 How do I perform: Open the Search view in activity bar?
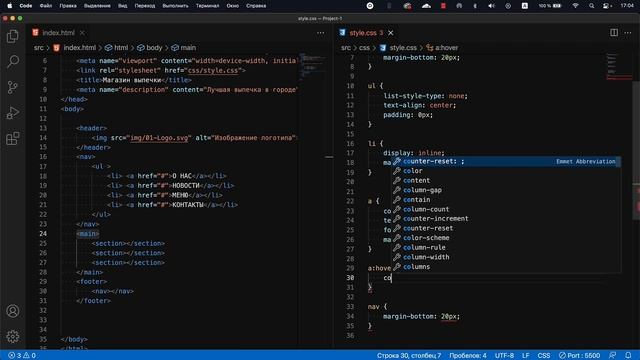13,62
